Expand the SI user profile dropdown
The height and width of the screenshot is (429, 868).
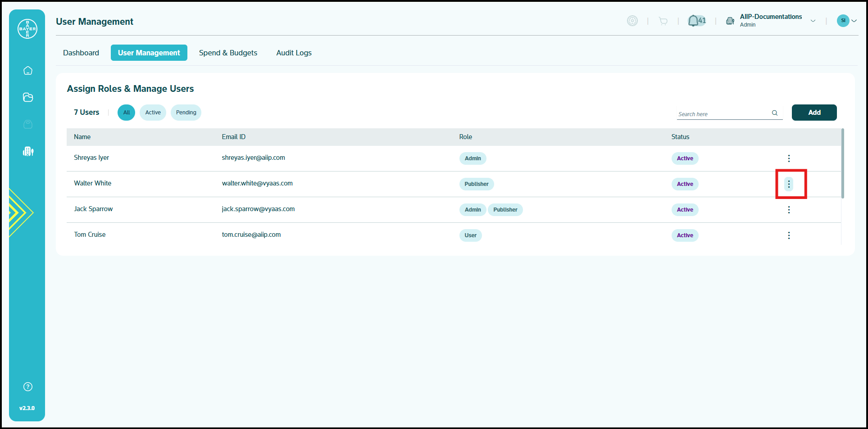coord(854,21)
